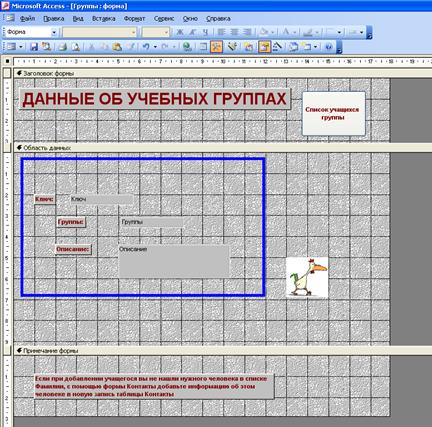The height and width of the screenshot is (427, 432).
Task: Toggle the Properties sheet button
Action: (x=265, y=47)
